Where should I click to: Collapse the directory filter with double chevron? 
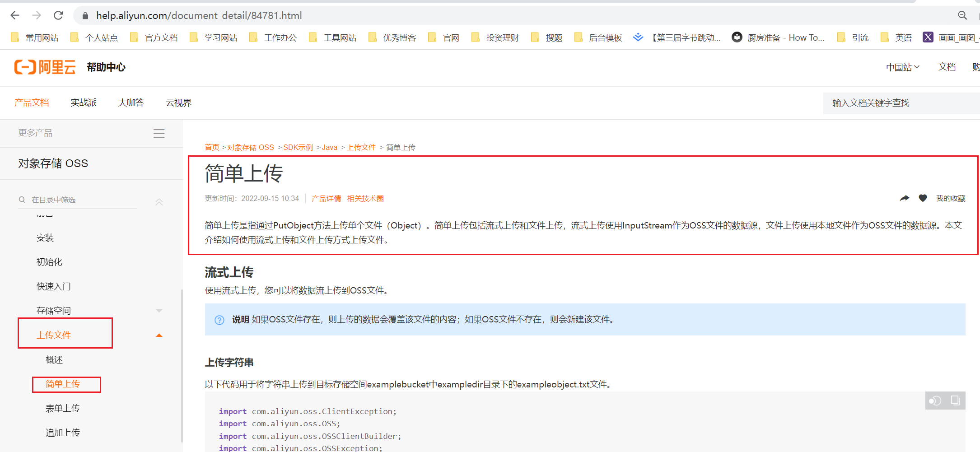(159, 202)
